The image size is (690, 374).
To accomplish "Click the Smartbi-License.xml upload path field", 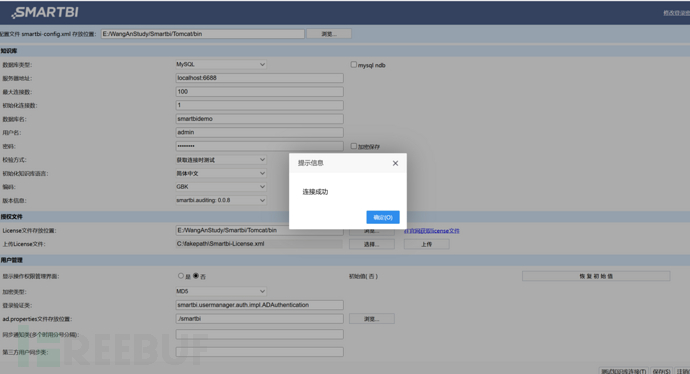I will pos(259,244).
